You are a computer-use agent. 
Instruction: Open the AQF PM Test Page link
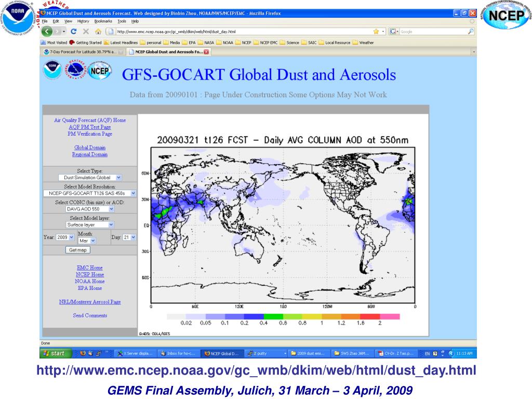(x=90, y=127)
